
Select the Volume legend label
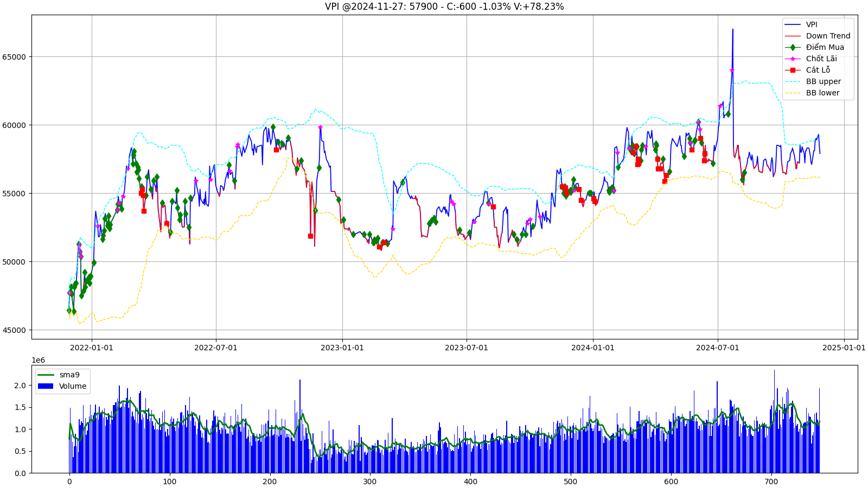point(73,386)
